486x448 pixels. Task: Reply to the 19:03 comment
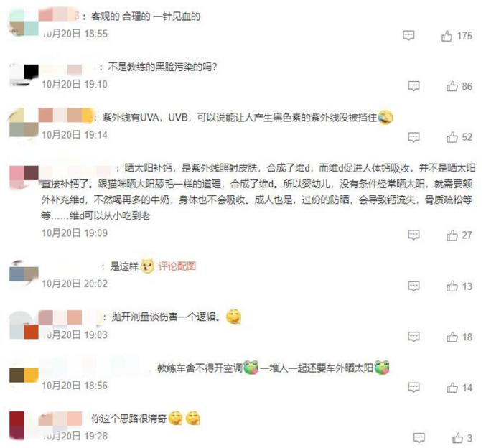pyautogui.click(x=413, y=337)
